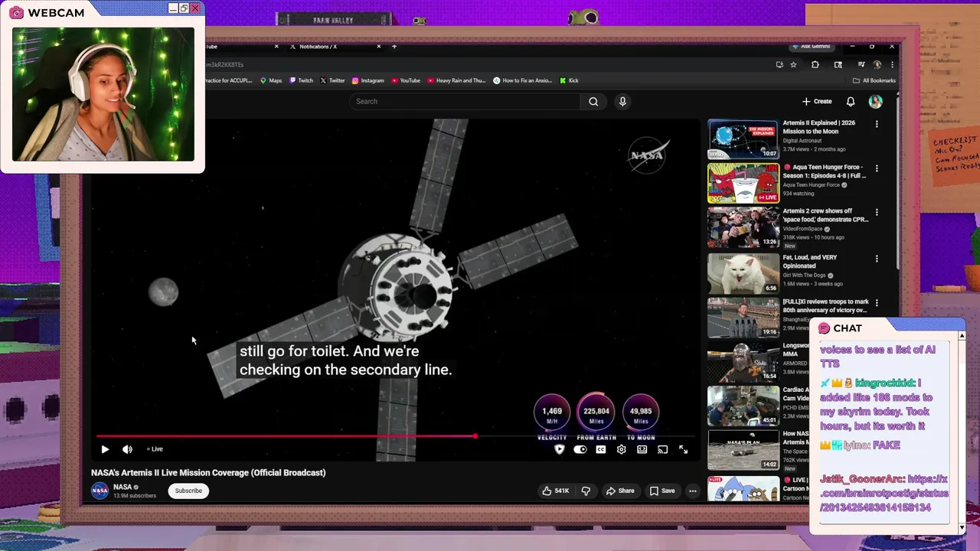Open the Search Labs icon in Chrome toolbar
Viewport: 980px width, 551px height.
[838, 65]
